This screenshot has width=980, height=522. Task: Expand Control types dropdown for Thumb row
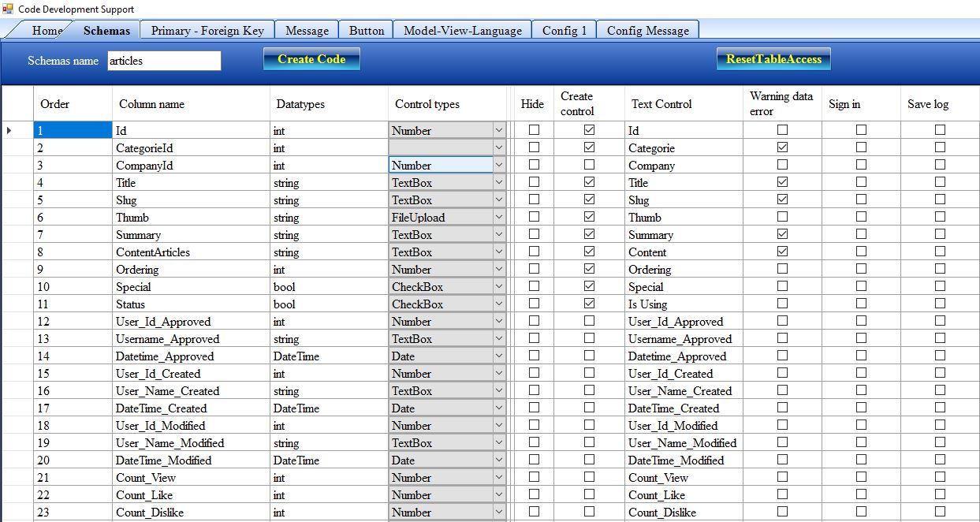click(x=498, y=217)
